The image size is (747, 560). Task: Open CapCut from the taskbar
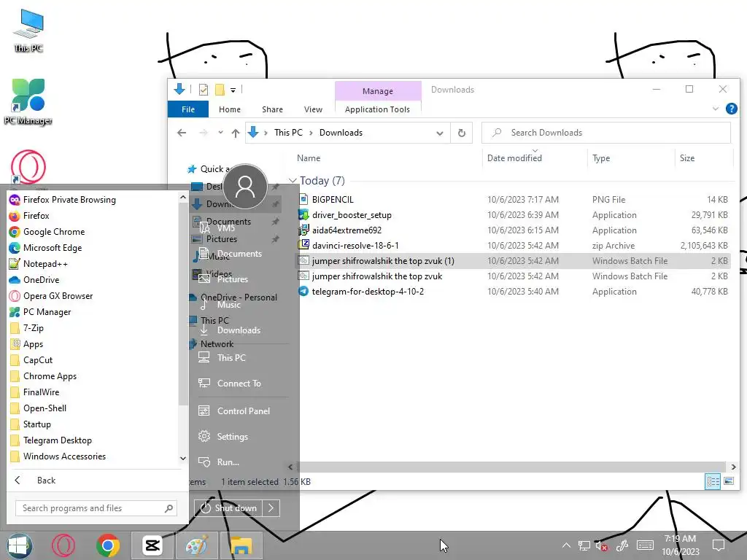pyautogui.click(x=152, y=545)
